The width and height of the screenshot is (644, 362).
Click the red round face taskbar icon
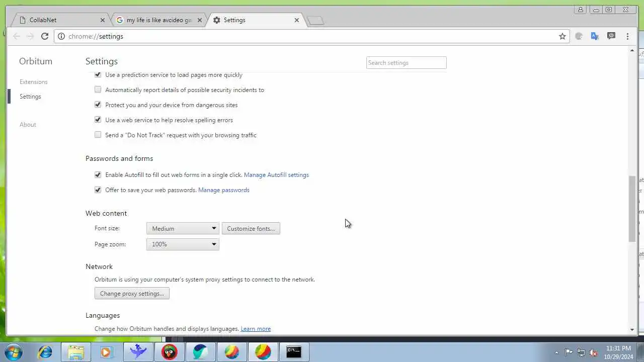tap(170, 352)
